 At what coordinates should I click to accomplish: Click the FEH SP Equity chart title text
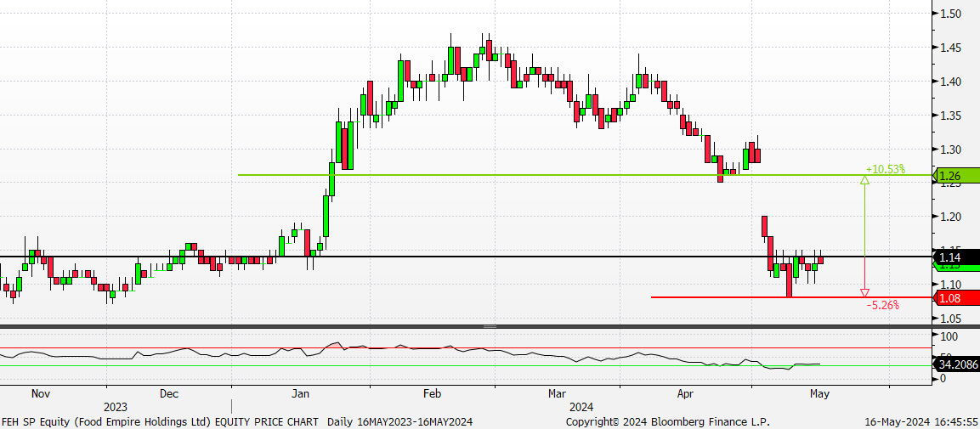click(x=236, y=421)
